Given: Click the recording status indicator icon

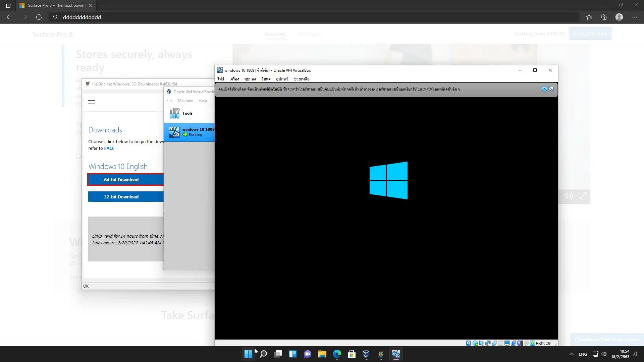Looking at the screenshot, I should click(513, 343).
